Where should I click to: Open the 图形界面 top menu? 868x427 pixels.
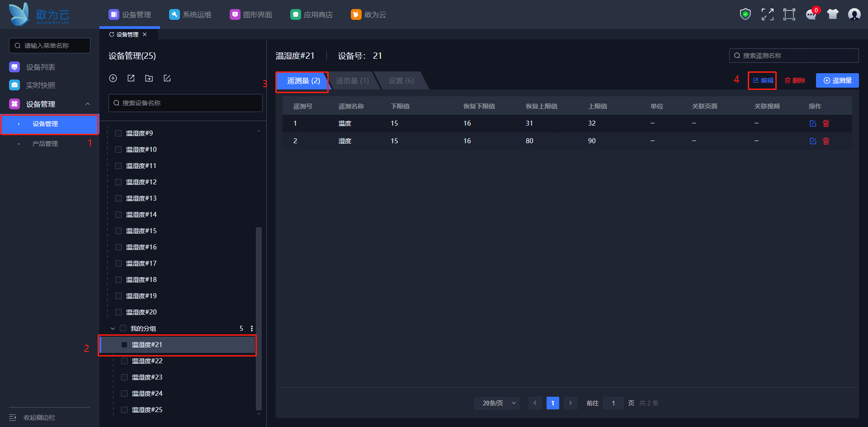tap(251, 14)
